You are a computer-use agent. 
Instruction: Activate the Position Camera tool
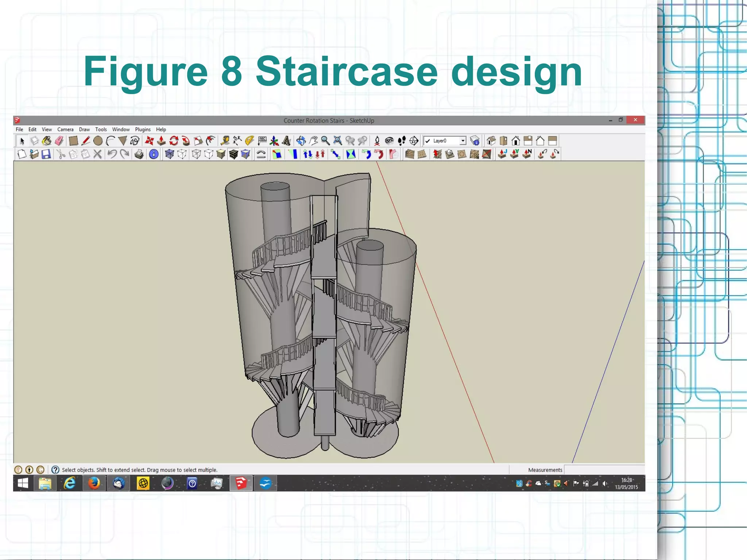point(377,141)
